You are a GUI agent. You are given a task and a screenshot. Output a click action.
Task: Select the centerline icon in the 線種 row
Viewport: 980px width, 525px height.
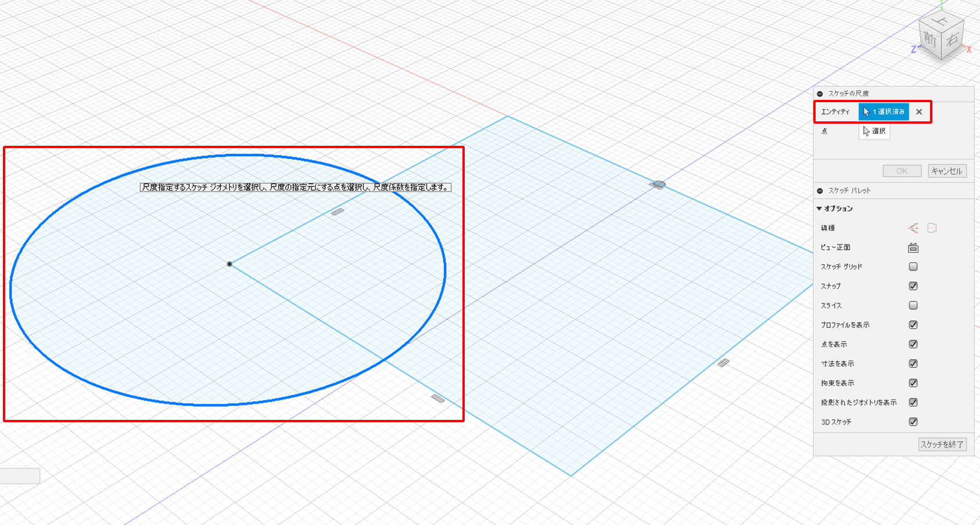932,228
